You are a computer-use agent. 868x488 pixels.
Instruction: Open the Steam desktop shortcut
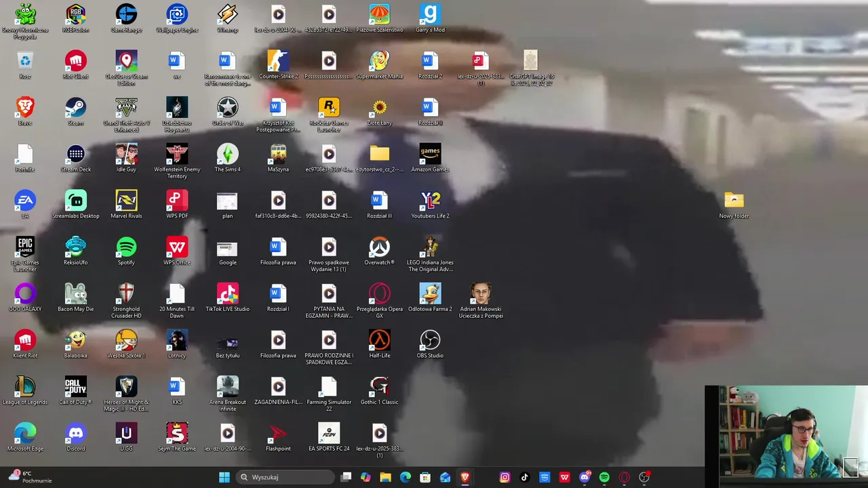(75, 112)
